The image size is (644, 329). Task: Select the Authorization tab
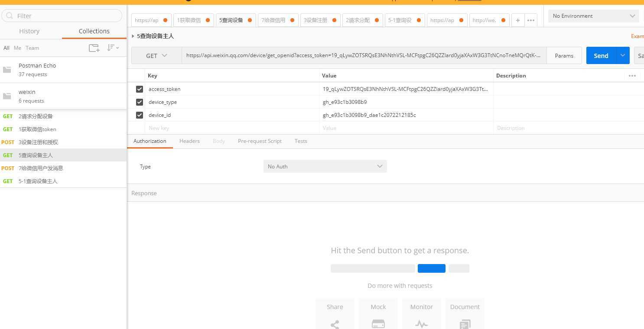pyautogui.click(x=150, y=141)
